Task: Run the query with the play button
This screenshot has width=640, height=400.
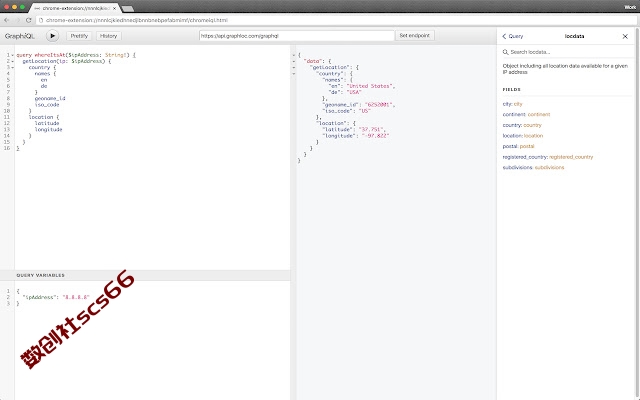Action: click(52, 36)
